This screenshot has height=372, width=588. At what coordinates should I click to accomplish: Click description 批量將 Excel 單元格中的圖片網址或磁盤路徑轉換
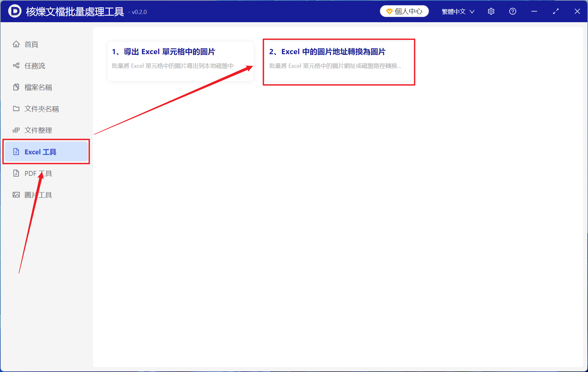click(335, 66)
